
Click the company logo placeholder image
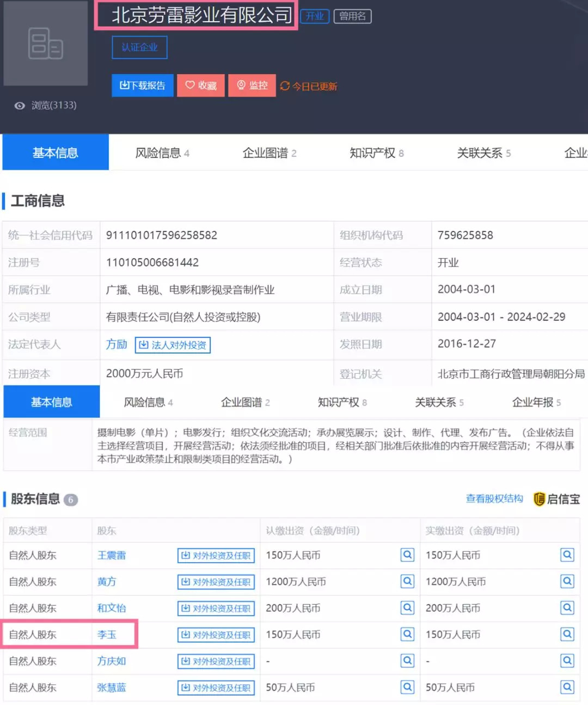point(46,44)
